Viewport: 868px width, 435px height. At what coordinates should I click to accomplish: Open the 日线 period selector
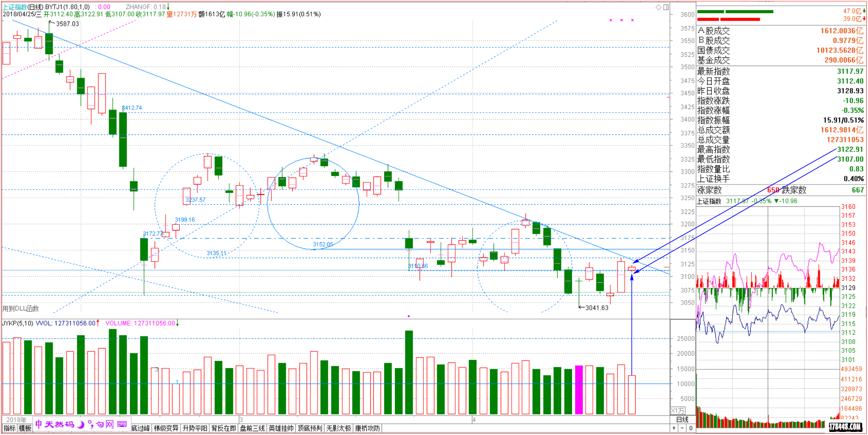[x=682, y=420]
